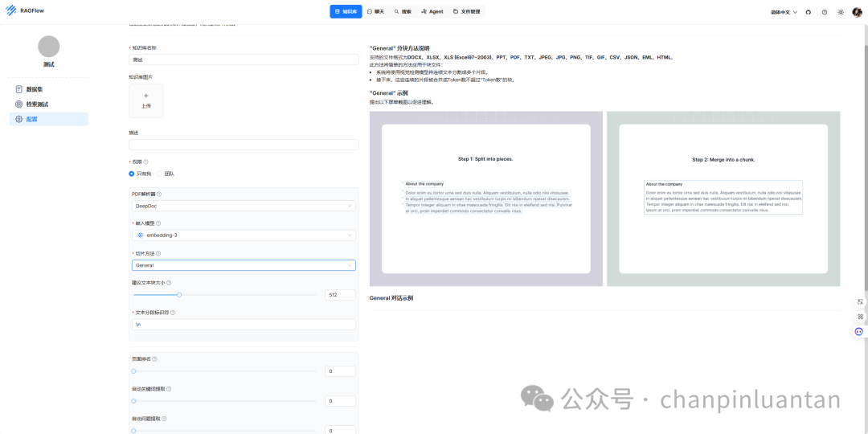Viewport: 868px width, 434px height.
Task: Select the 只有我 permission radio button
Action: [132, 174]
